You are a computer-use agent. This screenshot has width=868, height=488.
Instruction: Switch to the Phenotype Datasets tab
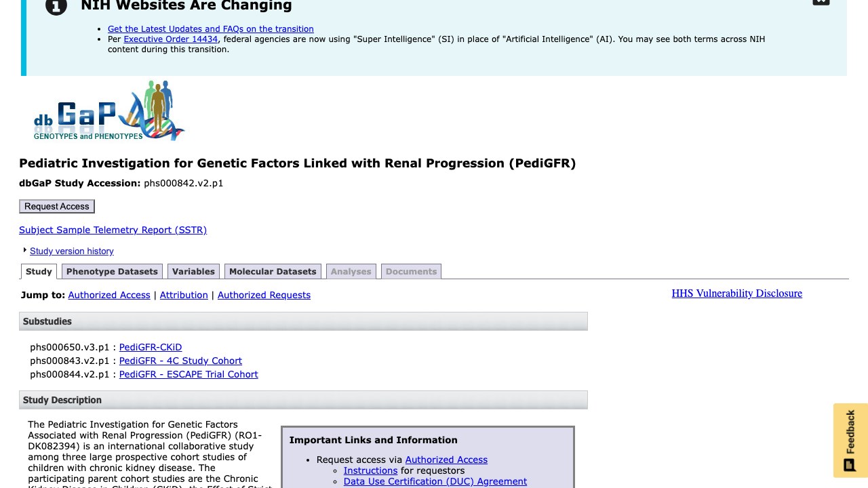coord(112,271)
